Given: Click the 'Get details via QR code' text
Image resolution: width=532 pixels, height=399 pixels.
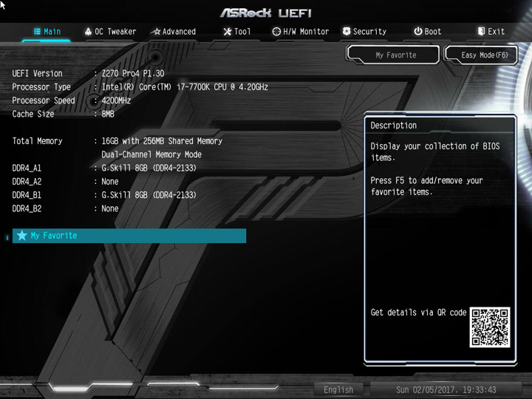Looking at the screenshot, I should click(x=418, y=313).
